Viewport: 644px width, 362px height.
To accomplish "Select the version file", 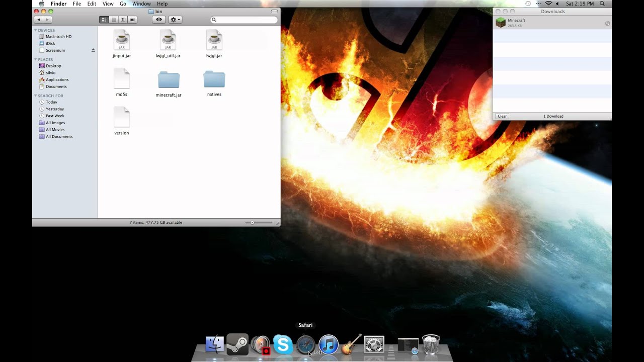I will (122, 121).
